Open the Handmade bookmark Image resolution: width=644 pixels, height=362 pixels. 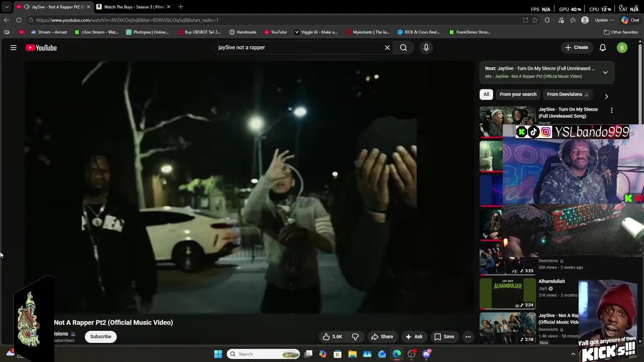(x=243, y=32)
